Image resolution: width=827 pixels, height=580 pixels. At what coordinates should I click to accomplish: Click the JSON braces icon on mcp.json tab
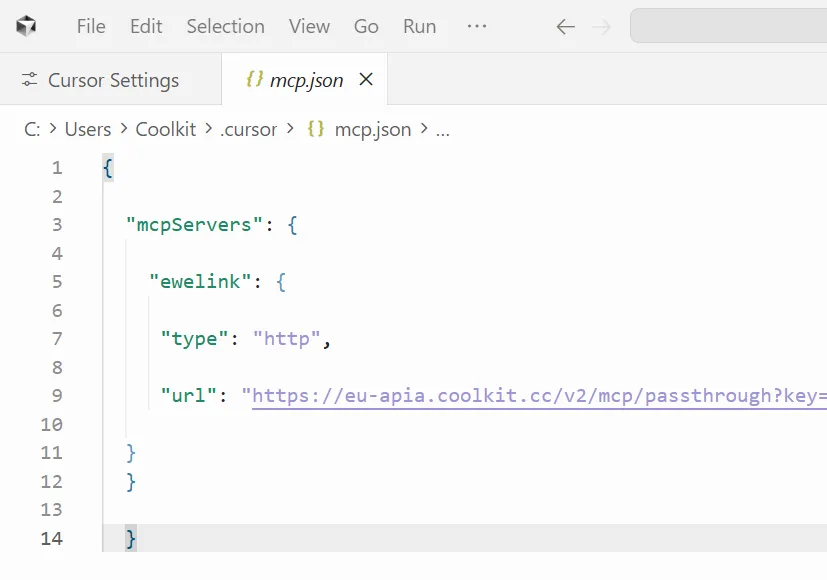point(254,80)
